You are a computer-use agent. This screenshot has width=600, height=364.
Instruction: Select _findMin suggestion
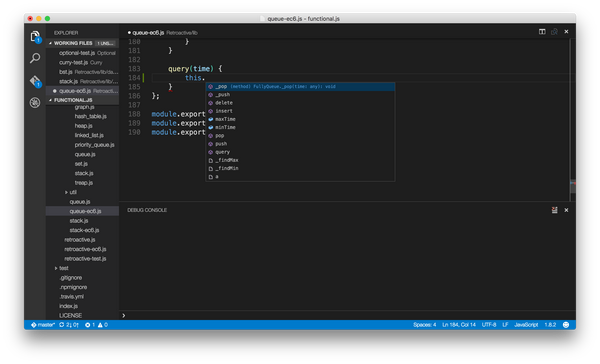pos(300,168)
